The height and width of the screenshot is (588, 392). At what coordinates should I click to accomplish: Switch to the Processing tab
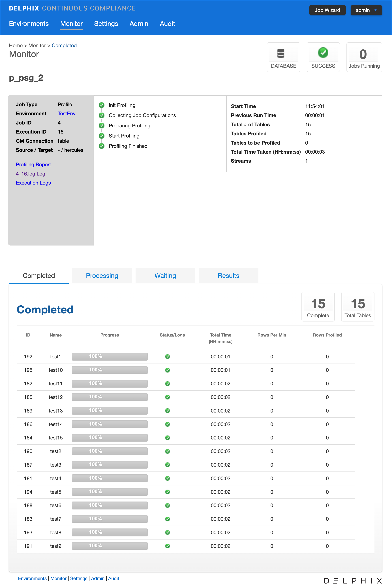[x=102, y=276]
